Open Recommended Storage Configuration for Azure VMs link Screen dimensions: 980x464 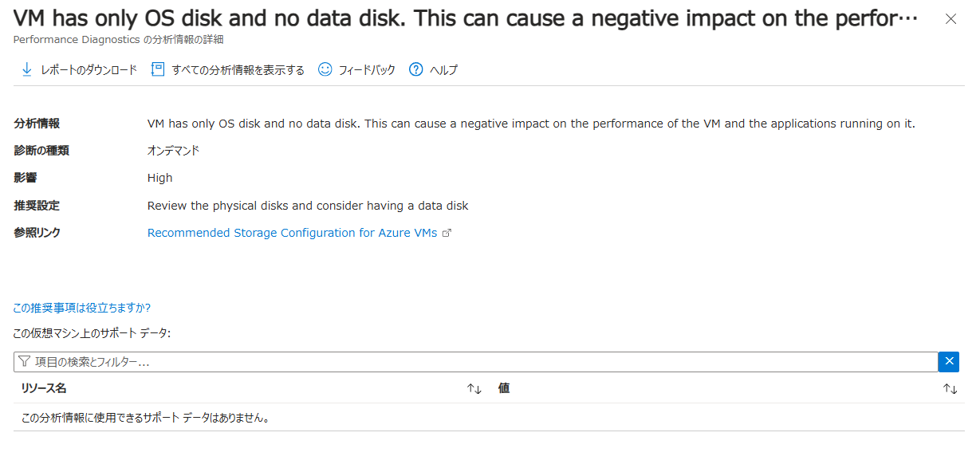pos(292,233)
